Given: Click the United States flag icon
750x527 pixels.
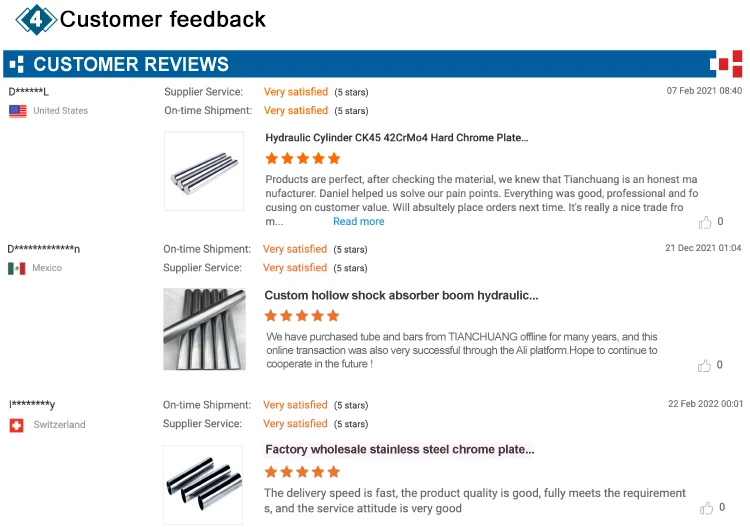Looking at the screenshot, I should point(17,111).
